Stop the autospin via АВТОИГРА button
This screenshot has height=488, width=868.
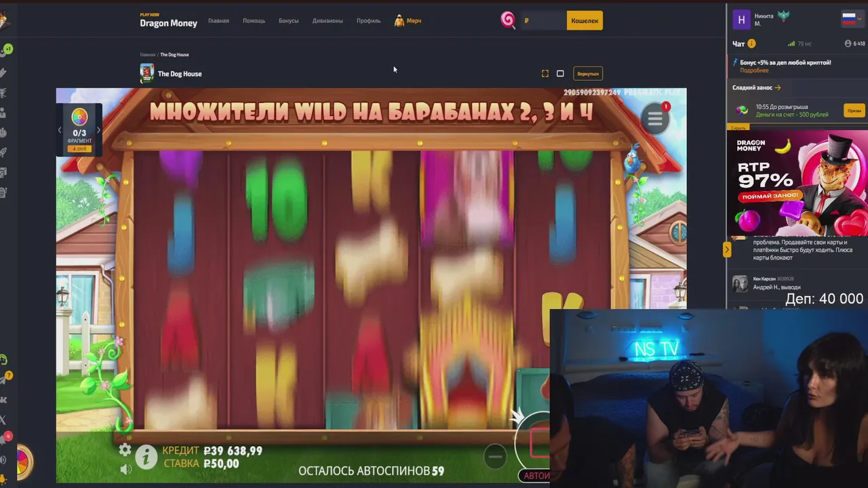pyautogui.click(x=535, y=475)
